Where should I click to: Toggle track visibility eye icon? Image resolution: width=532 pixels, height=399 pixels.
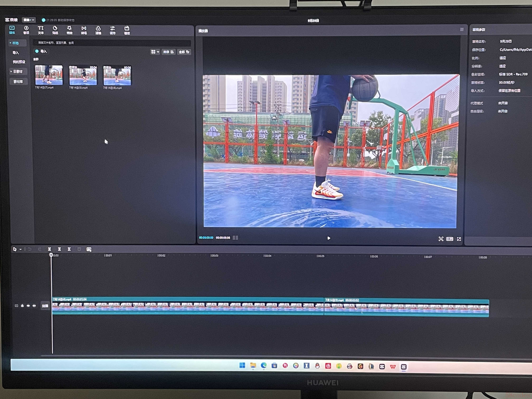[28, 306]
